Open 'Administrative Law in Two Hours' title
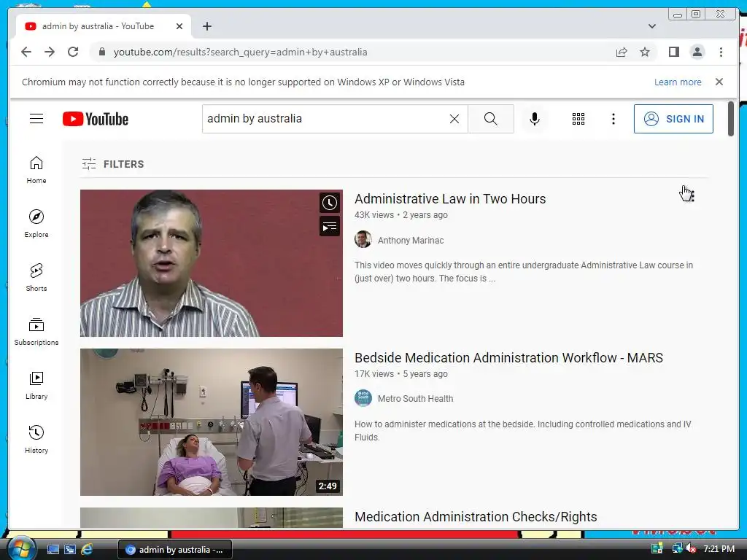Screen dimensions: 747x560 click(x=450, y=198)
